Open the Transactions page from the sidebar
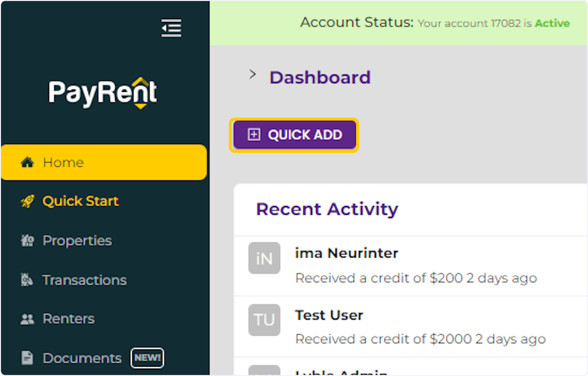The image size is (588, 376). (x=84, y=279)
